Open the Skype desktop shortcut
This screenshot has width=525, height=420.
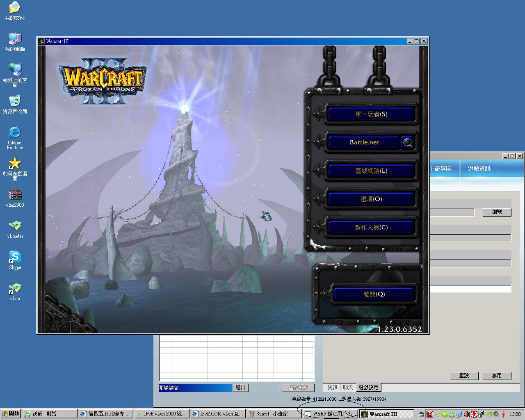click(x=15, y=260)
